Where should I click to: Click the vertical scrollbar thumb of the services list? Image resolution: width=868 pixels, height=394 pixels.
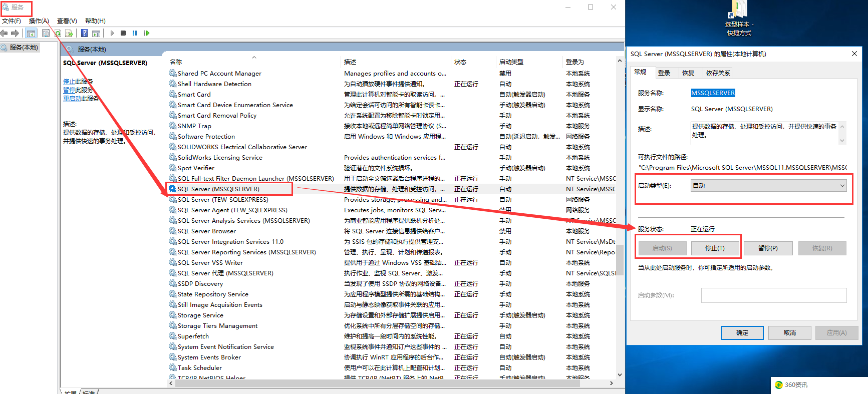620,259
